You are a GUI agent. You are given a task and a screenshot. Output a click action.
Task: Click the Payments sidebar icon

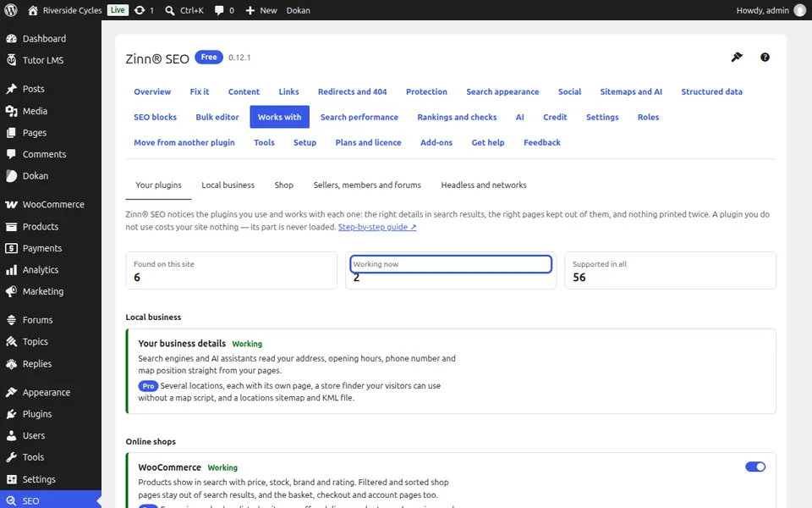coord(11,248)
